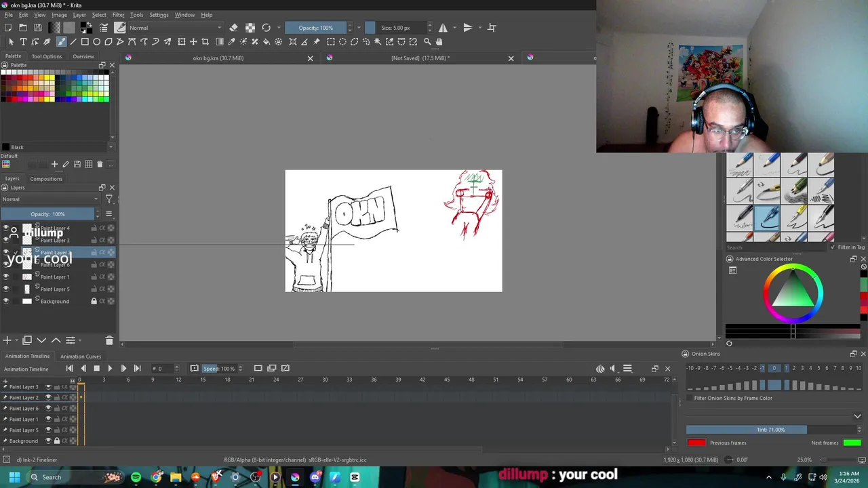This screenshot has height=488, width=868.
Task: Click the Open document icon
Action: [x=23, y=28]
